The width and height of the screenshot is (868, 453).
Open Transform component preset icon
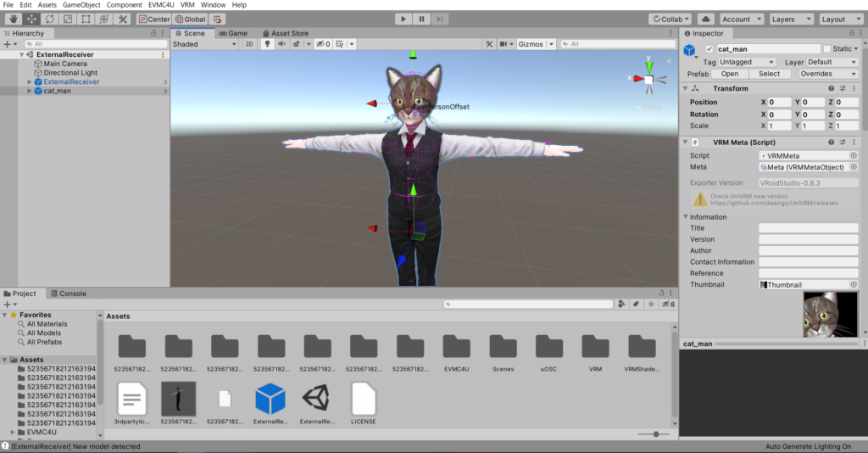coord(843,88)
